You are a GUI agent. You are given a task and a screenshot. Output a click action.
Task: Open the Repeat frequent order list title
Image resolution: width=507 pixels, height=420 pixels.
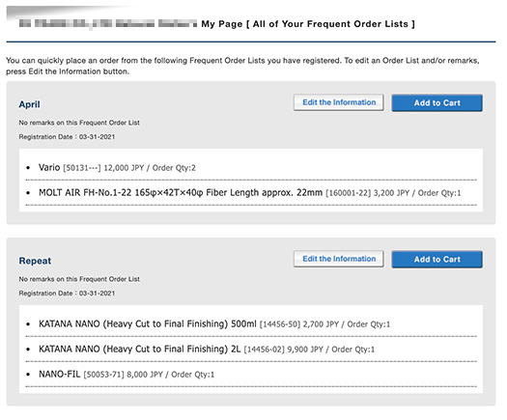35,261
